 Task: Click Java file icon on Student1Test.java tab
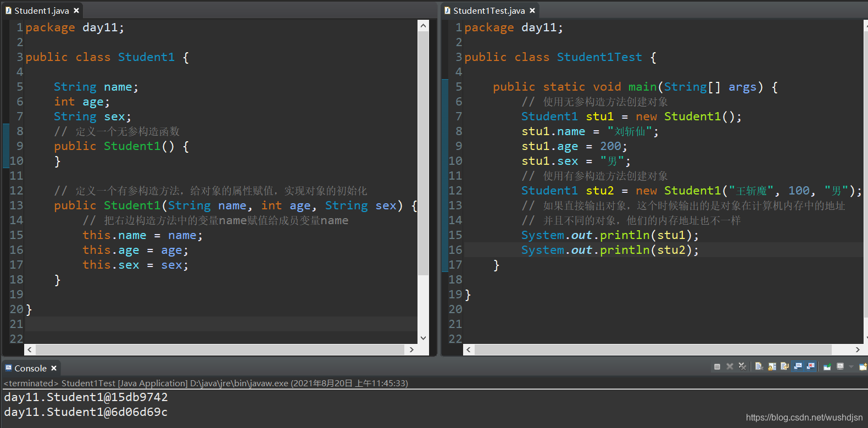pyautogui.click(x=447, y=10)
